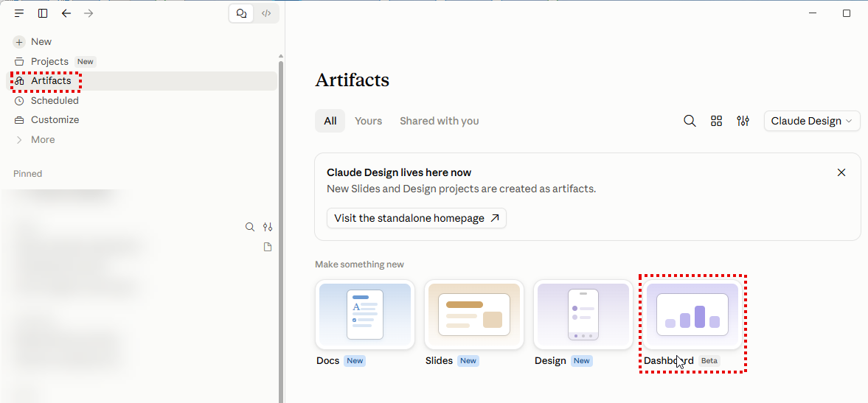Go back with the left arrow
Viewport: 868px width, 403px height.
coord(66,13)
